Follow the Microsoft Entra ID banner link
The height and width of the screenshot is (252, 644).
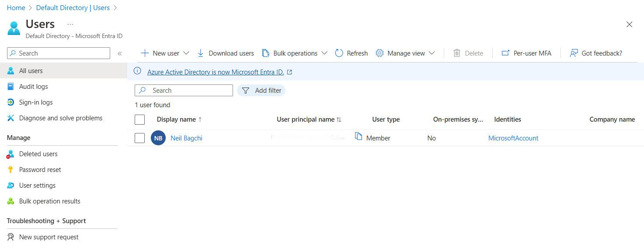[216, 71]
